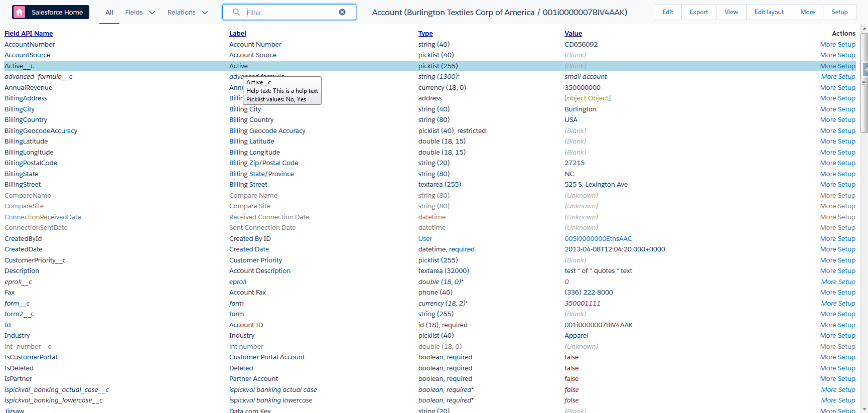Switch to the All tab
The height and width of the screenshot is (413, 868).
point(109,13)
